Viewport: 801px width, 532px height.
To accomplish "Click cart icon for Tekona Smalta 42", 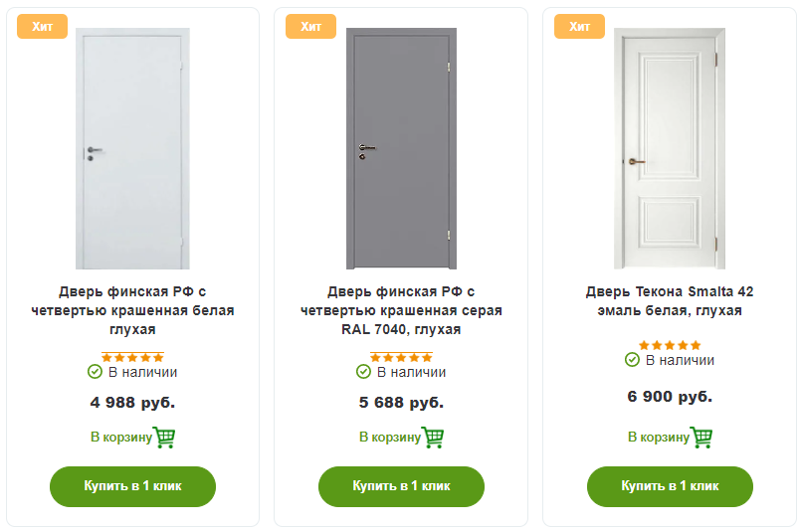I will click(x=701, y=438).
